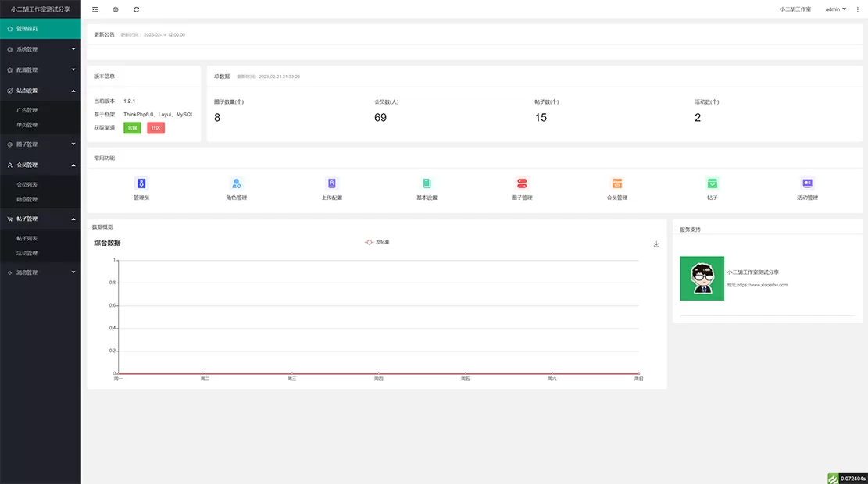Click the 基本设置 basic settings icon
The image size is (868, 484).
coord(427,187)
